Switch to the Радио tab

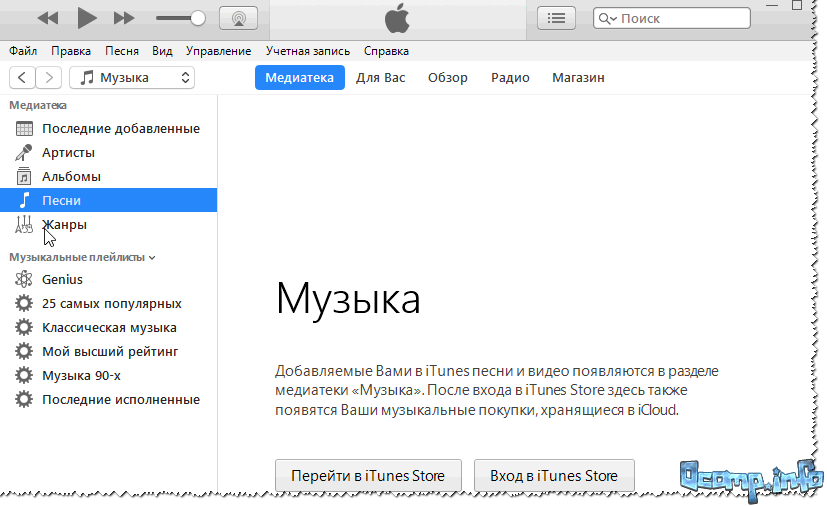(510, 78)
